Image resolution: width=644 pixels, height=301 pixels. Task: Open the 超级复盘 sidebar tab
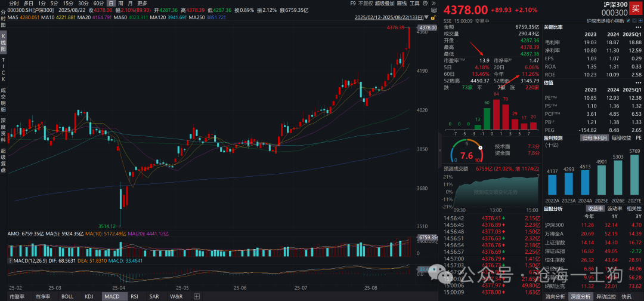pyautogui.click(x=4, y=161)
